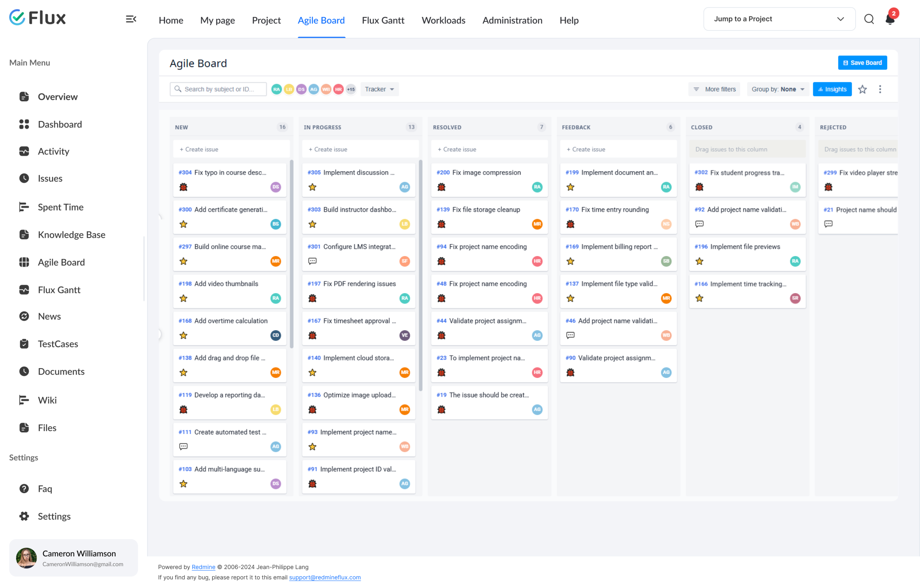The height and width of the screenshot is (588, 920).
Task: Click the star icon on issue #199
Action: (x=570, y=187)
